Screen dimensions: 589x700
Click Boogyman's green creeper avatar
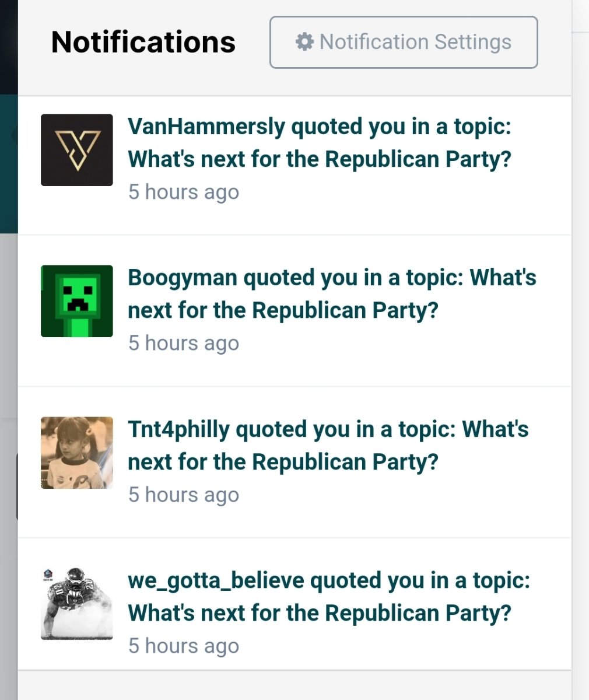click(x=76, y=301)
